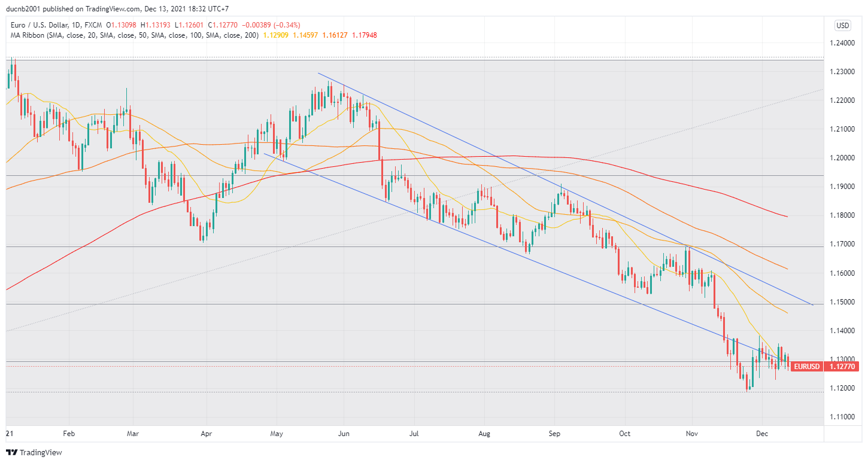Click the 1.17000 price axis label

tap(843, 244)
